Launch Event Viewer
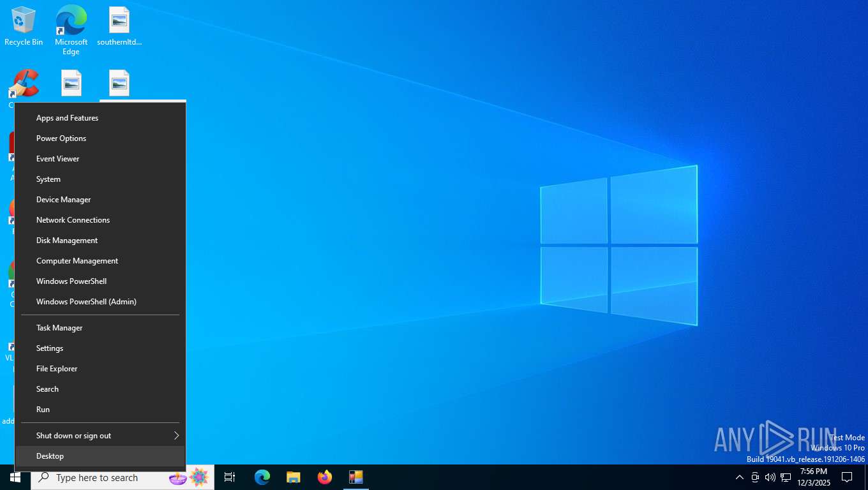Image resolution: width=868 pixels, height=490 pixels. coord(100,159)
